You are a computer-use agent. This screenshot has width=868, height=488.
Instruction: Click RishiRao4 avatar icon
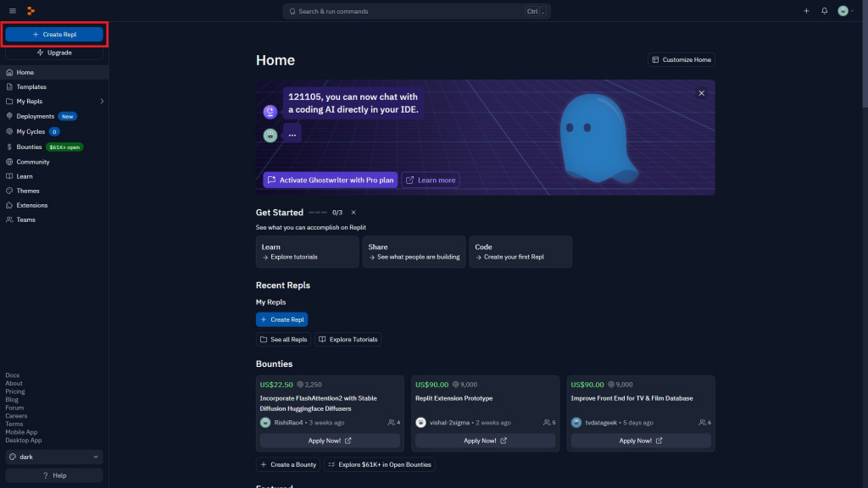point(265,423)
